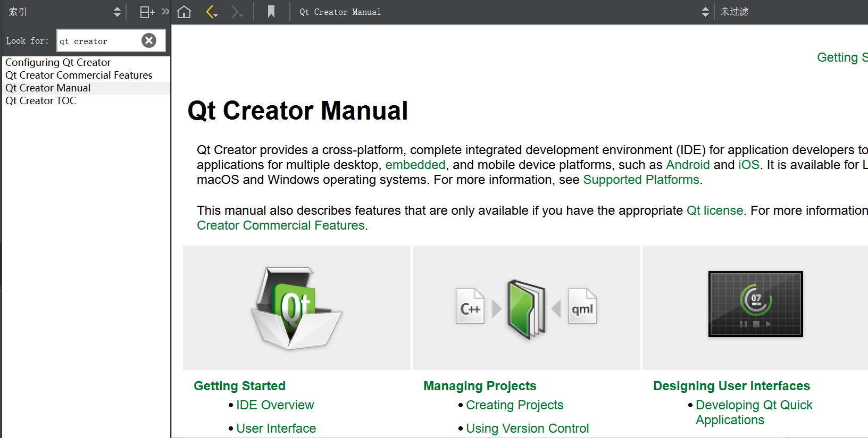Image resolution: width=868 pixels, height=438 pixels.
Task: Clear the Look for search field
Action: [x=149, y=40]
